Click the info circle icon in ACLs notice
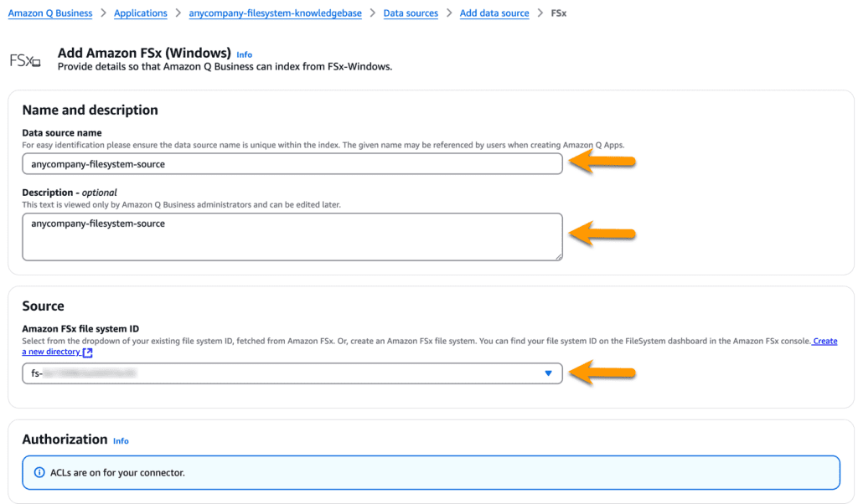This screenshot has width=858, height=504. pyautogui.click(x=39, y=473)
